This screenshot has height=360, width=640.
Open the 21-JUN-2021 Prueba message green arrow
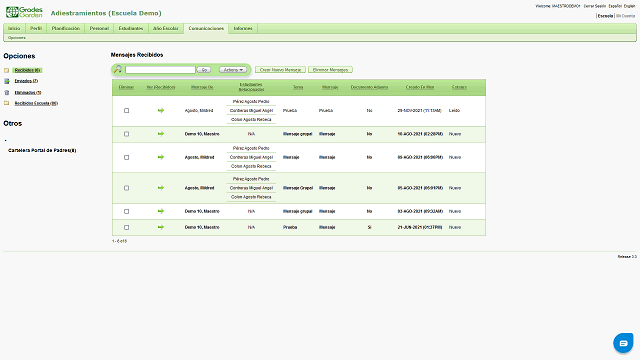[x=161, y=227]
